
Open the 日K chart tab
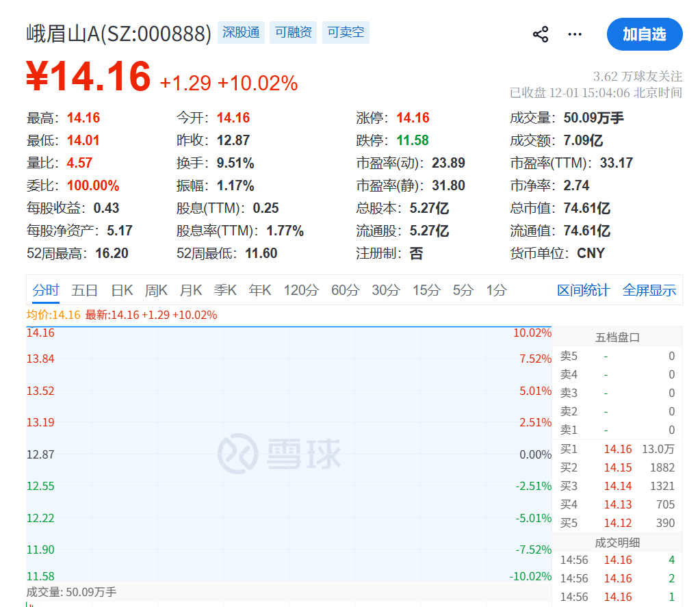tap(122, 290)
